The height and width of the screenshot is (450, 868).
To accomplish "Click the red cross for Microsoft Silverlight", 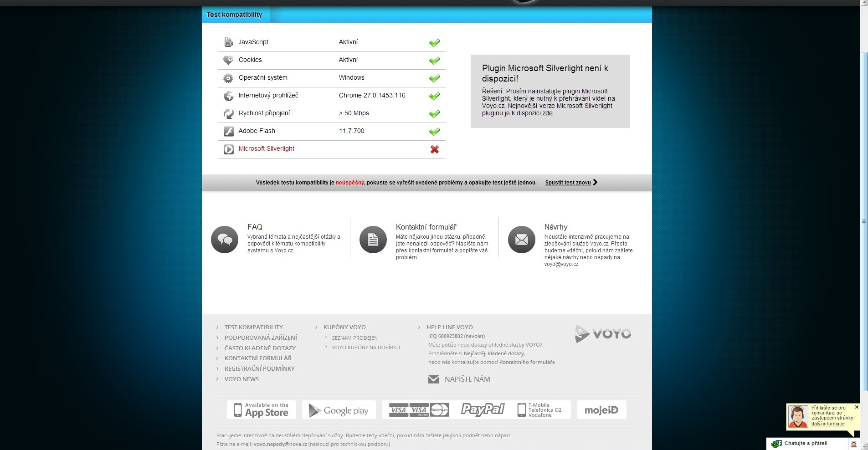I will coord(435,149).
